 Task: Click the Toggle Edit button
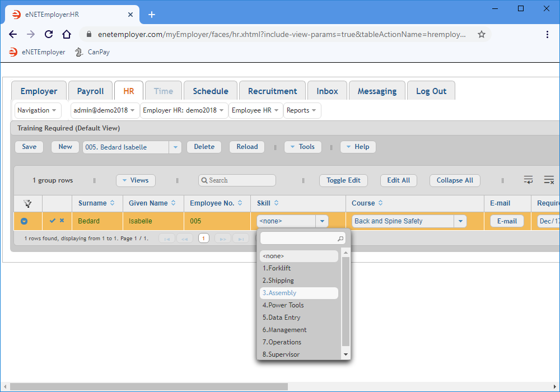coord(344,180)
